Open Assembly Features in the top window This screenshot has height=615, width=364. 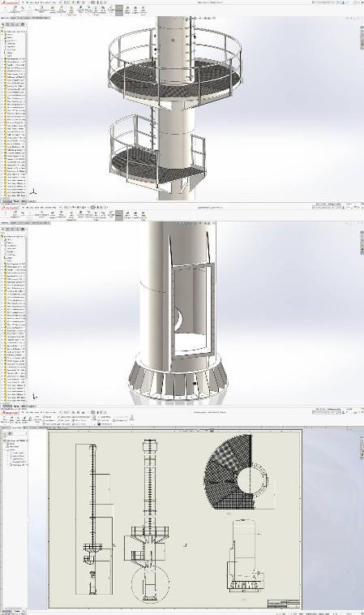80,10
